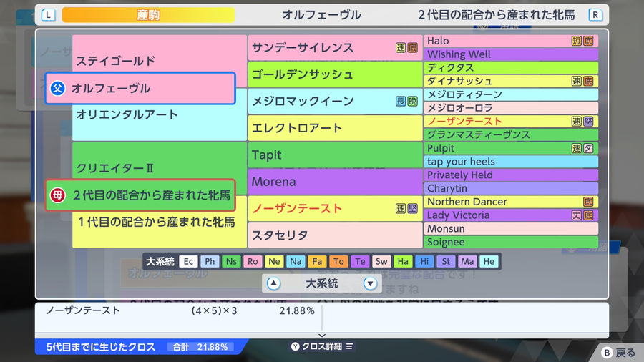Select グランマスティーヴンス row
The image size is (644, 362).
point(511,134)
